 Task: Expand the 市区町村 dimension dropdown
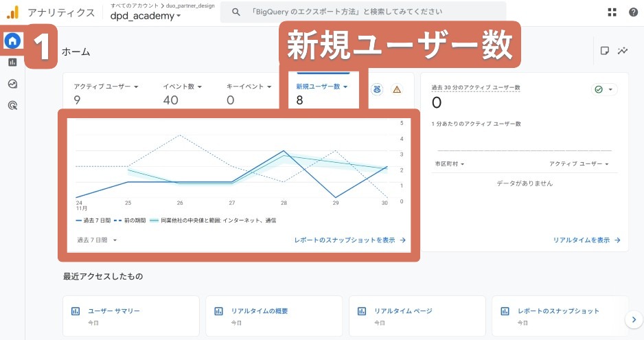[x=449, y=164]
